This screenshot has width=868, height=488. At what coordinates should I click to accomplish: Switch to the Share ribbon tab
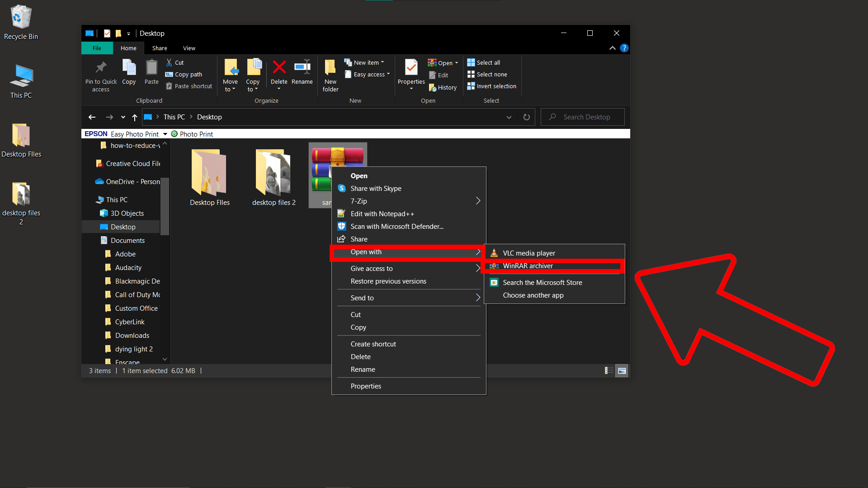coord(159,48)
